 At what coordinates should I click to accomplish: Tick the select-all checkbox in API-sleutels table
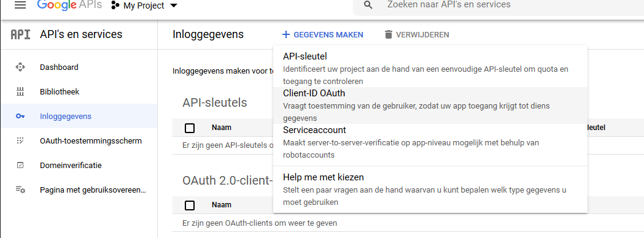[x=190, y=128]
